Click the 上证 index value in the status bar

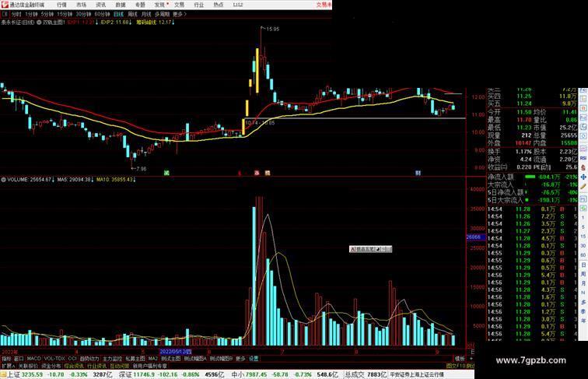pyautogui.click(x=32, y=374)
